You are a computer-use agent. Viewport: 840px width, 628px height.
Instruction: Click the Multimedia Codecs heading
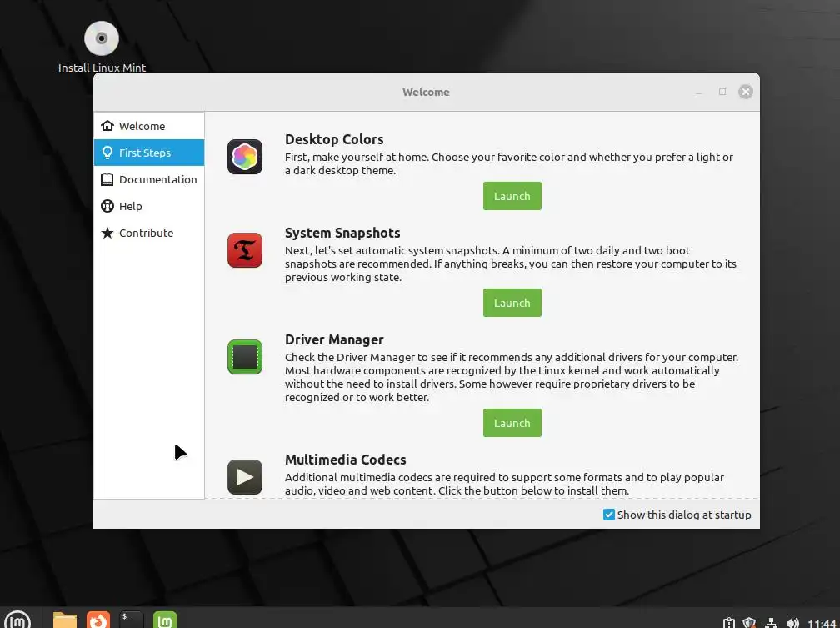pos(346,460)
